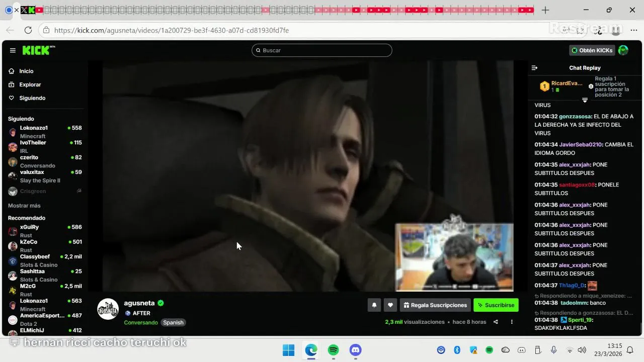Click the Buscar search field

322,50
